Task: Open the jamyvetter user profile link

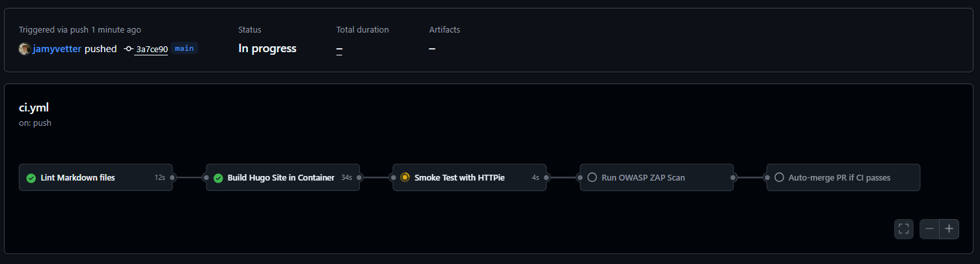Action: (57, 49)
